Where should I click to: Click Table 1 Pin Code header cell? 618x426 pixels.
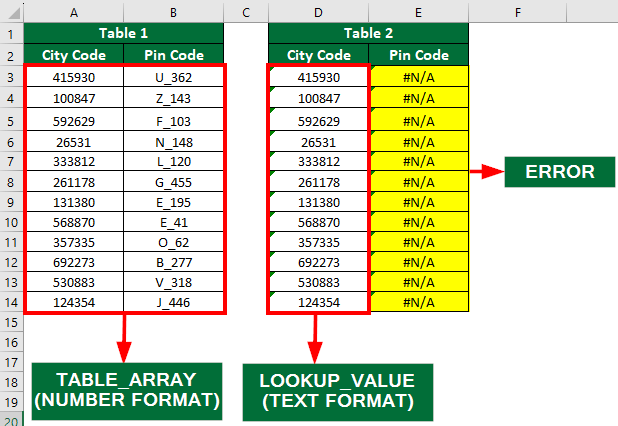[174, 55]
